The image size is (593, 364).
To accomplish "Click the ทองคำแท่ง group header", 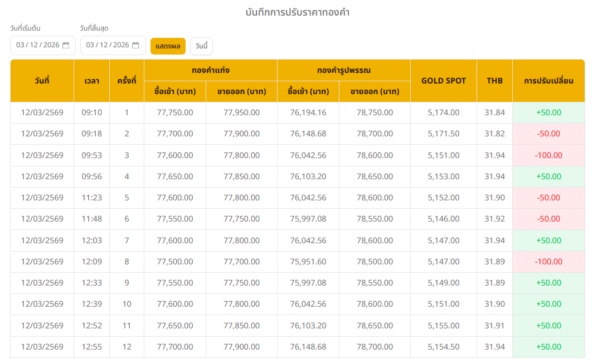I will tap(210, 71).
